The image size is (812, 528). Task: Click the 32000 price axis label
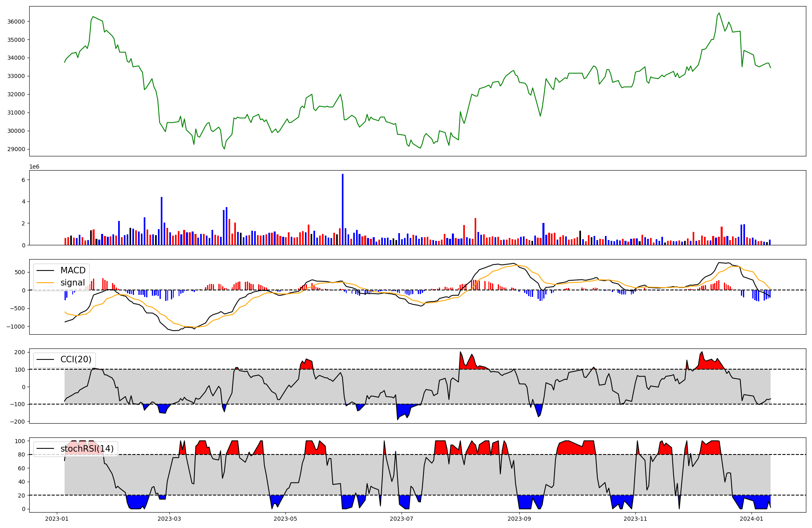(x=16, y=95)
